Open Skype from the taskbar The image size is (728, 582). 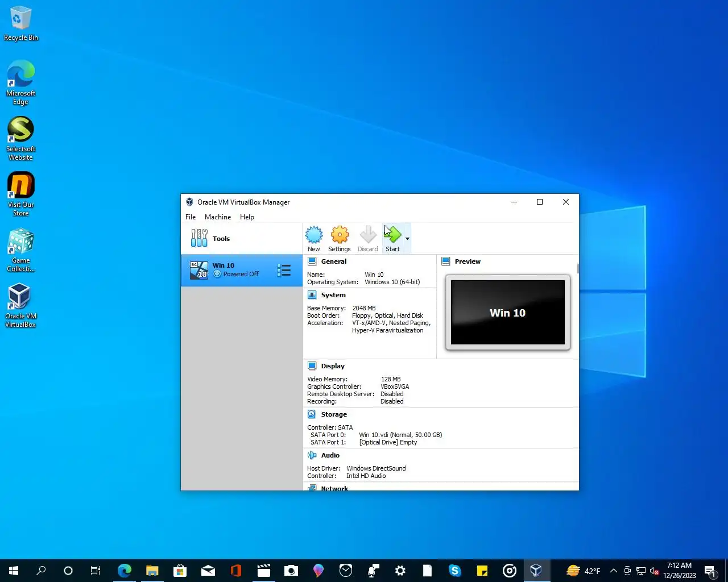[454, 571]
